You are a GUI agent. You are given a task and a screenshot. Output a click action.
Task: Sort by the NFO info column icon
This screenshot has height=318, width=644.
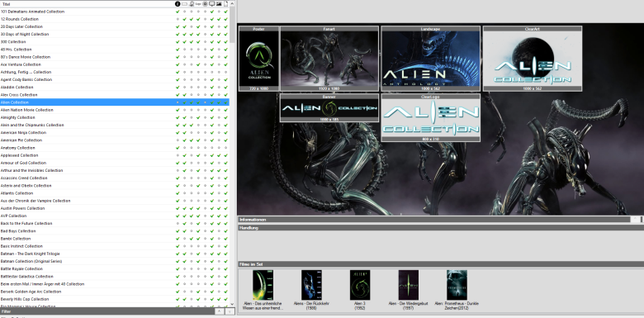tap(178, 3)
